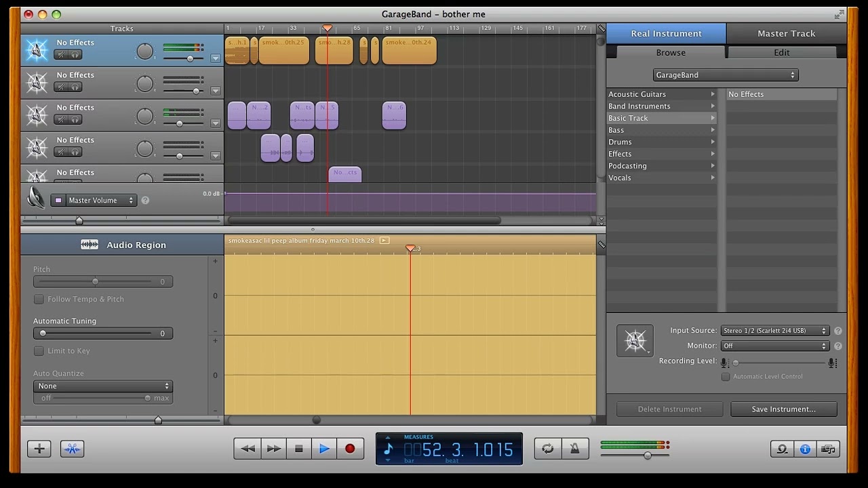Click the master output volume slider

tap(635, 455)
